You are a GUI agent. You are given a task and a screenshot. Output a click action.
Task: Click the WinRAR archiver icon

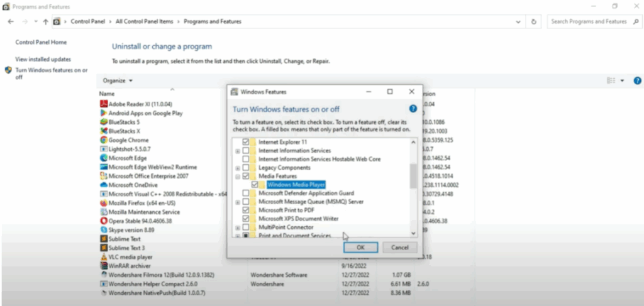click(104, 266)
